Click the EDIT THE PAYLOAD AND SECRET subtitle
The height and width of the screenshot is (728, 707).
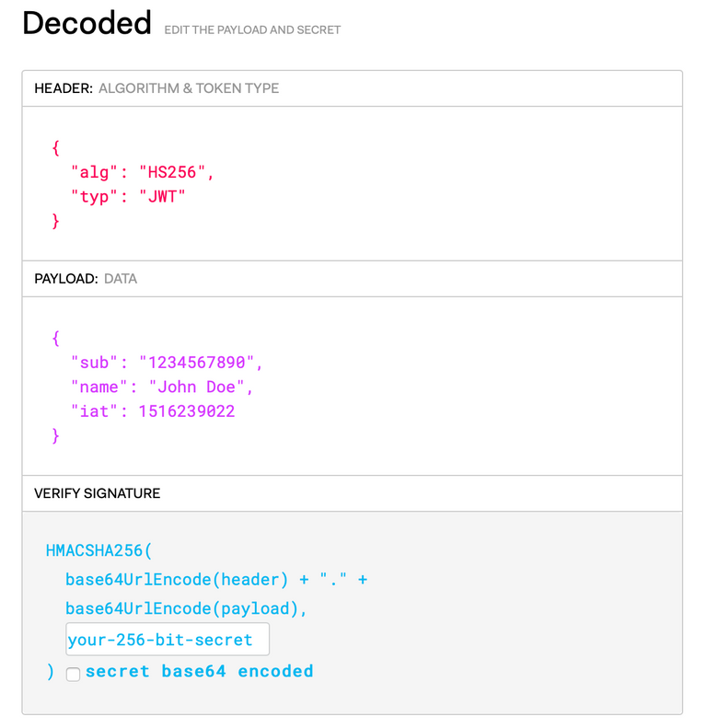(253, 30)
